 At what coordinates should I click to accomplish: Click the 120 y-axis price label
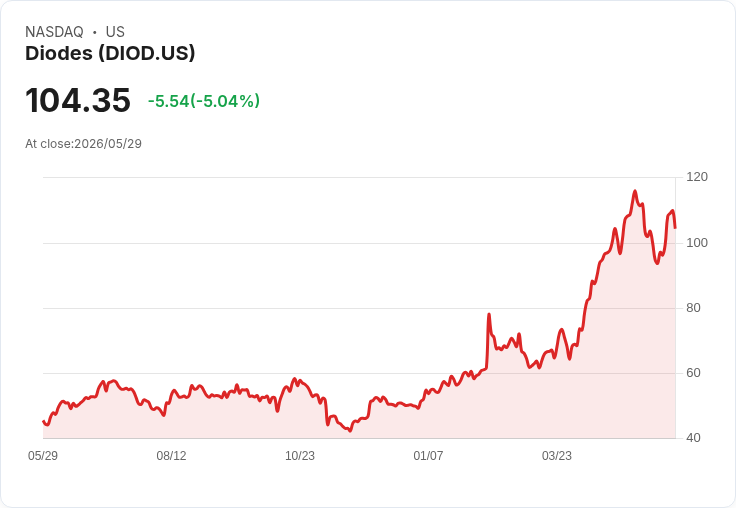[697, 177]
